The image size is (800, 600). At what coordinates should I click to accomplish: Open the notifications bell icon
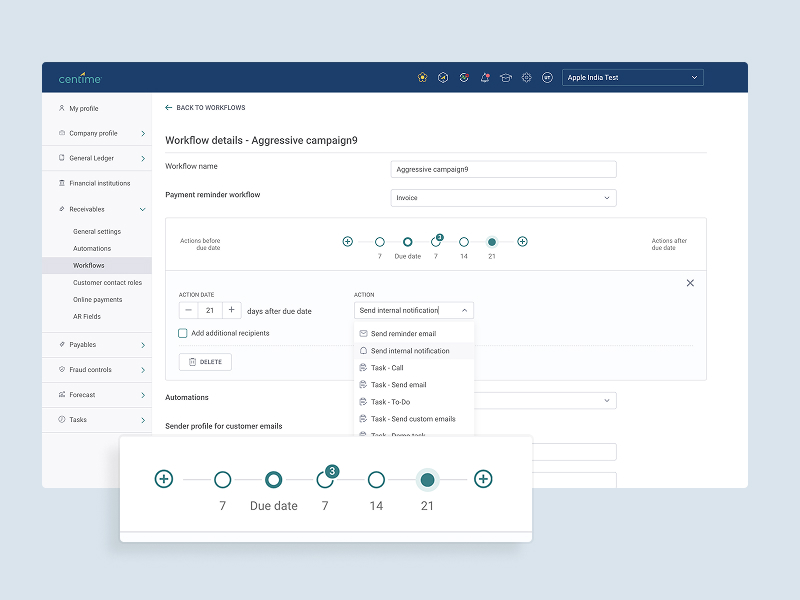pyautogui.click(x=485, y=78)
